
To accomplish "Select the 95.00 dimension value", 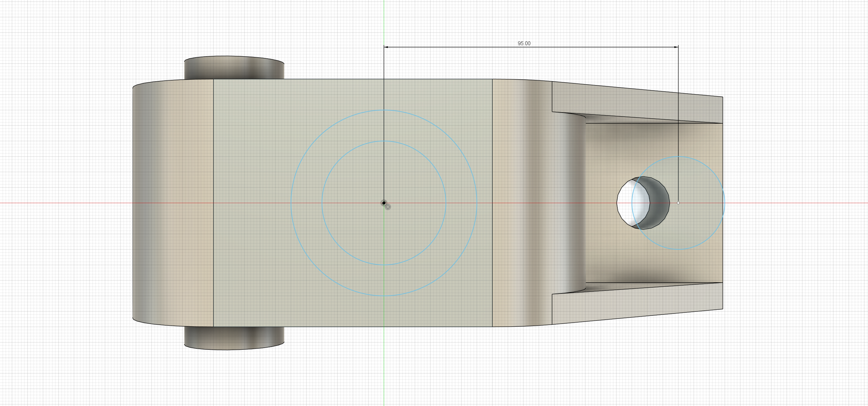I will 524,43.
